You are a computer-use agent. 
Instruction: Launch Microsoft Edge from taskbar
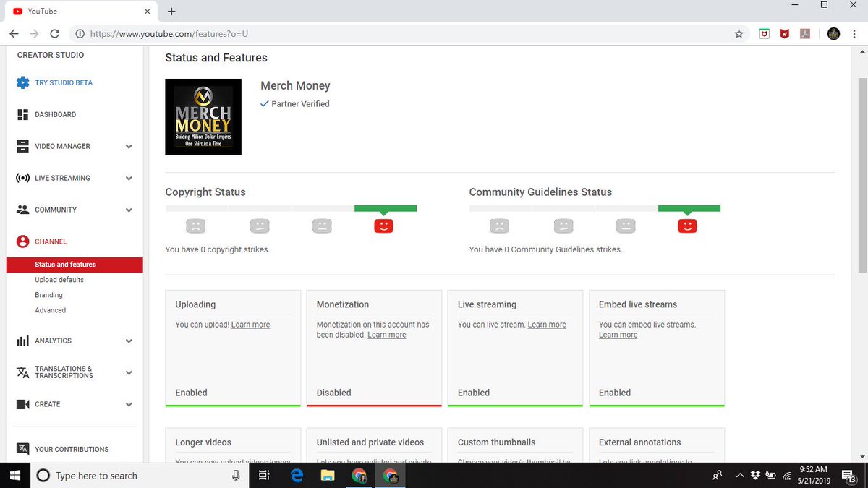click(x=297, y=475)
